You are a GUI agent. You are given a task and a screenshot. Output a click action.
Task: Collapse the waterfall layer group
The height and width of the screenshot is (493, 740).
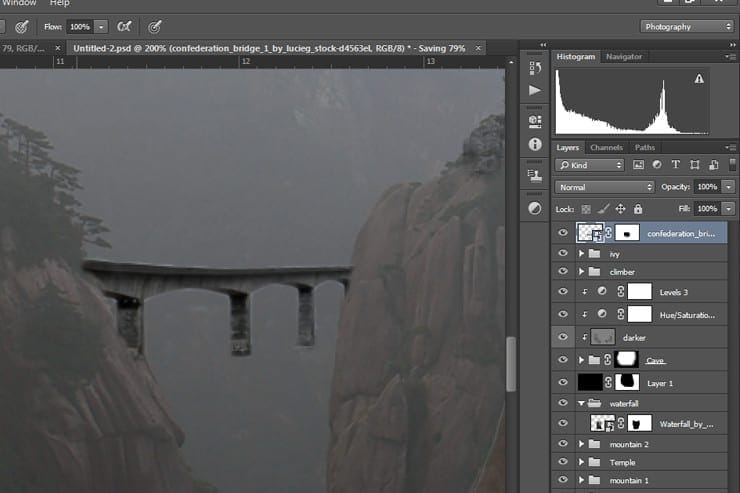[x=582, y=403]
